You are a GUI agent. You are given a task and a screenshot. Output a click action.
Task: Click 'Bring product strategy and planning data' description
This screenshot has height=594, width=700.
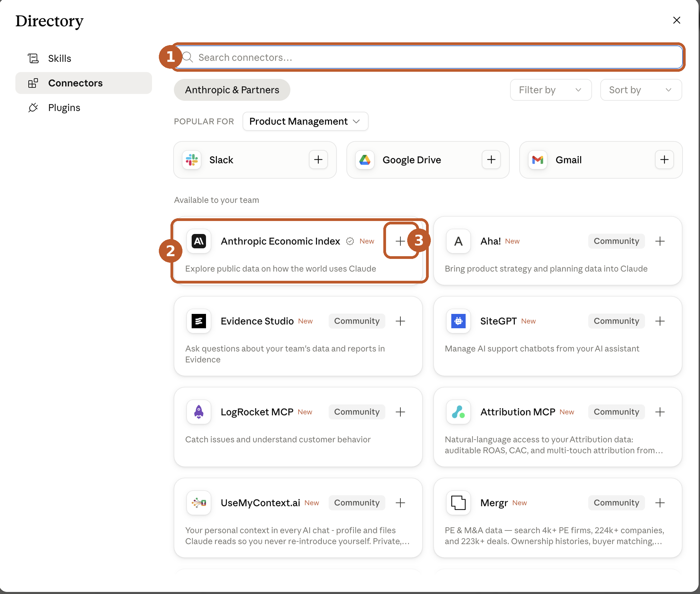(546, 269)
